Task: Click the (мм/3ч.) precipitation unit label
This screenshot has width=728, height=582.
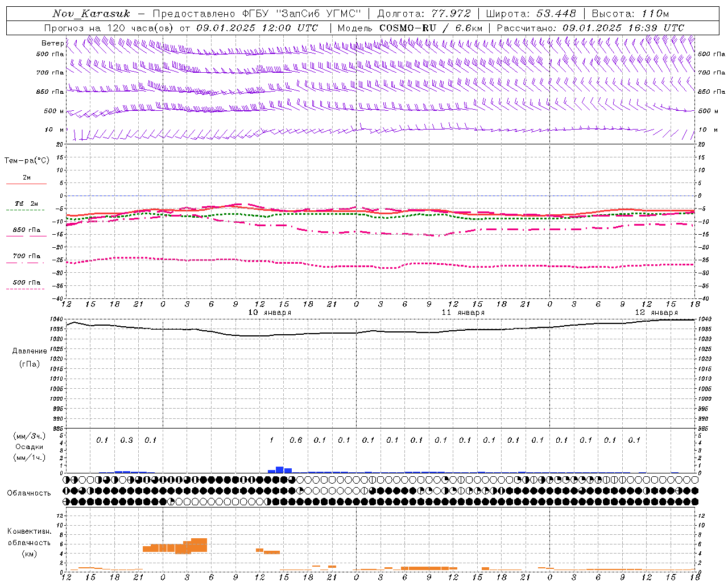Action: point(30,436)
